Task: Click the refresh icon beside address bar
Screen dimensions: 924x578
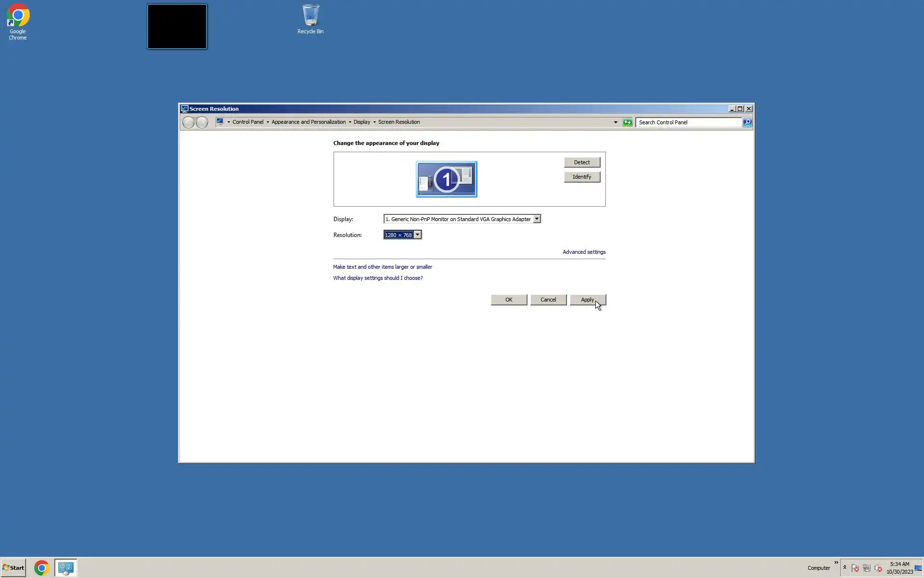Action: pos(628,122)
